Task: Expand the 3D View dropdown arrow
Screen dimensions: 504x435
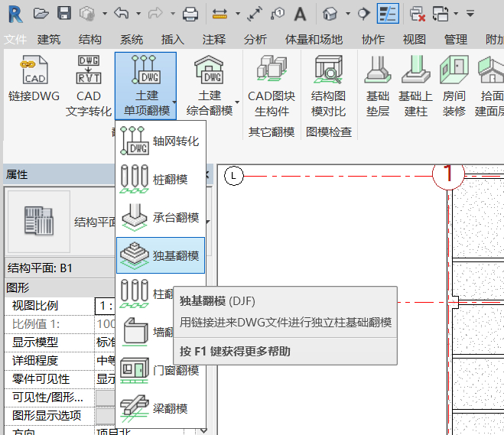Action: coord(348,14)
